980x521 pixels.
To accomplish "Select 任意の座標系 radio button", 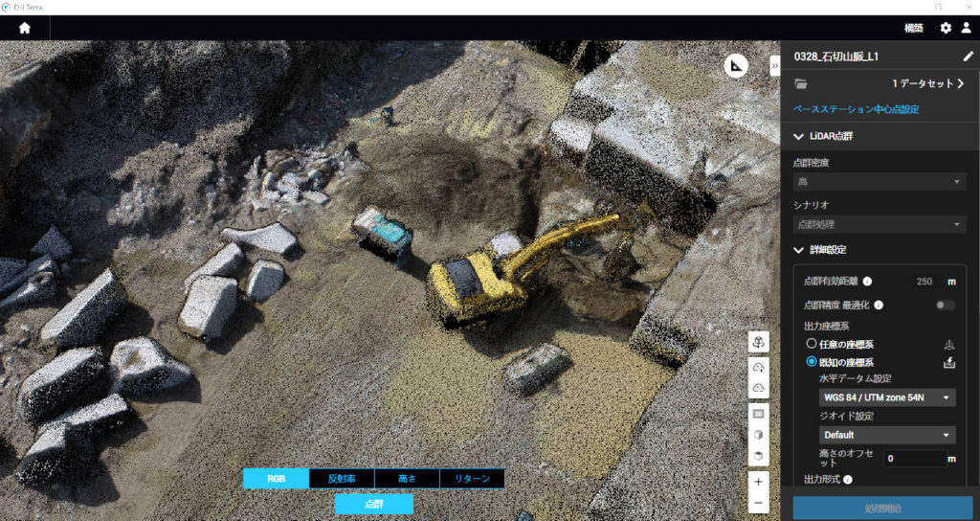I will (x=812, y=344).
